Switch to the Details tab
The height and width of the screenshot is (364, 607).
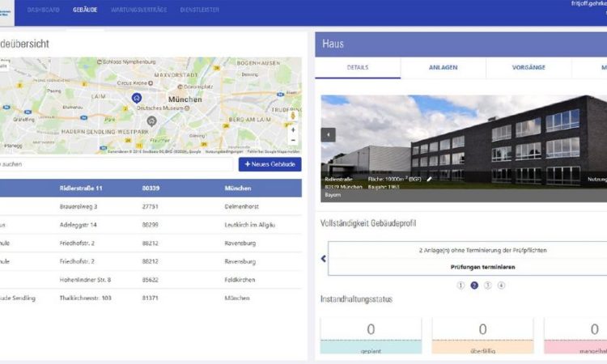pyautogui.click(x=358, y=67)
